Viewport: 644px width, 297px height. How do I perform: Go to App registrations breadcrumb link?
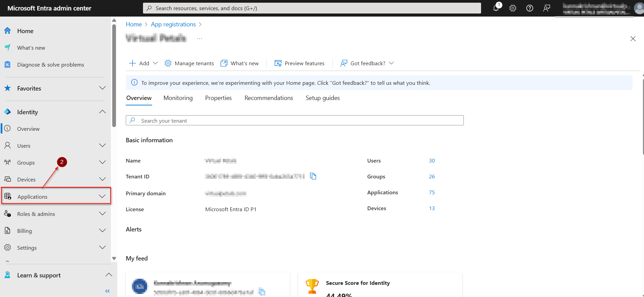click(173, 24)
